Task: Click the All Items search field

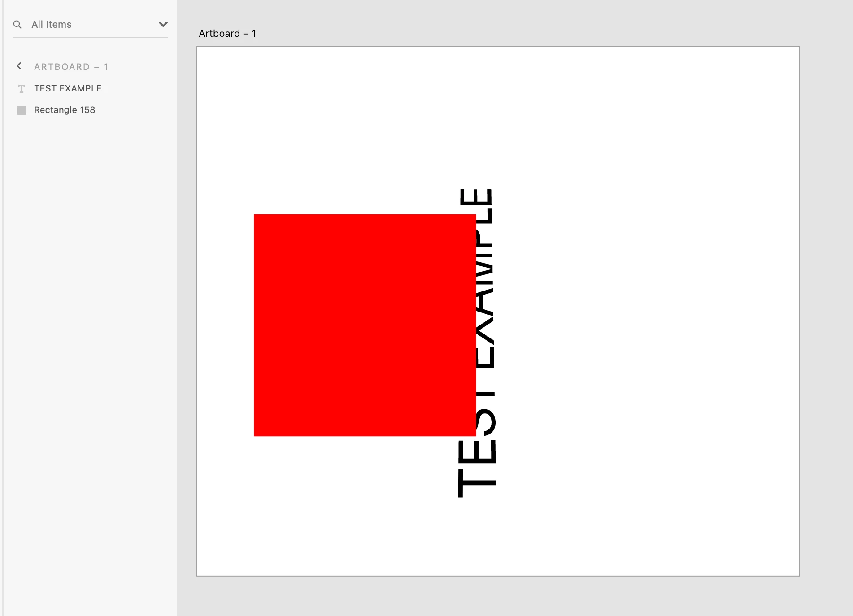Action: tap(90, 24)
